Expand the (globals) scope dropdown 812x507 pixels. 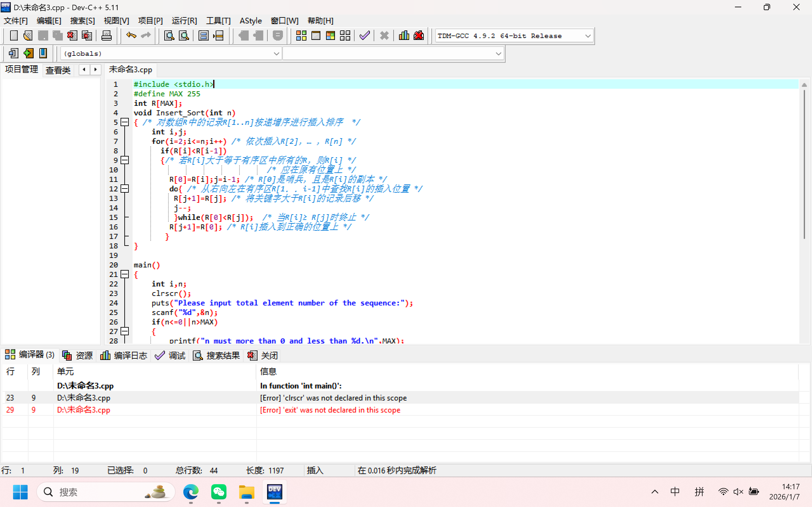pyautogui.click(x=276, y=54)
